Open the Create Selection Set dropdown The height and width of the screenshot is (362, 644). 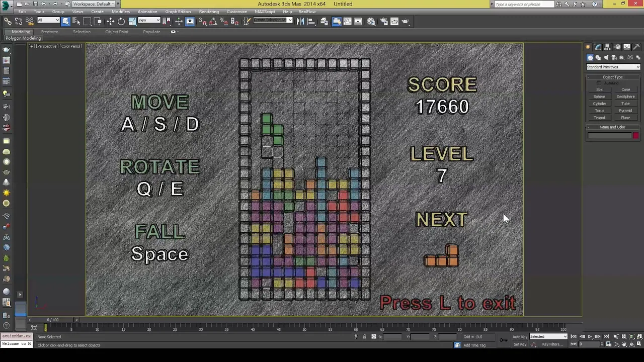(273, 20)
